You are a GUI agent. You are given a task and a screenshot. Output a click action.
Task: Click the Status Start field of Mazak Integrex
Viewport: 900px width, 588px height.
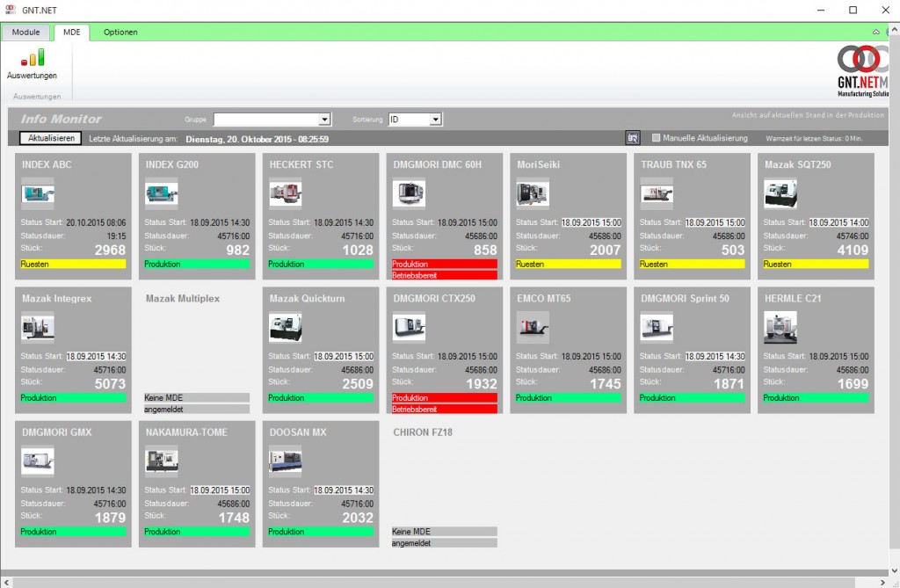click(96, 356)
